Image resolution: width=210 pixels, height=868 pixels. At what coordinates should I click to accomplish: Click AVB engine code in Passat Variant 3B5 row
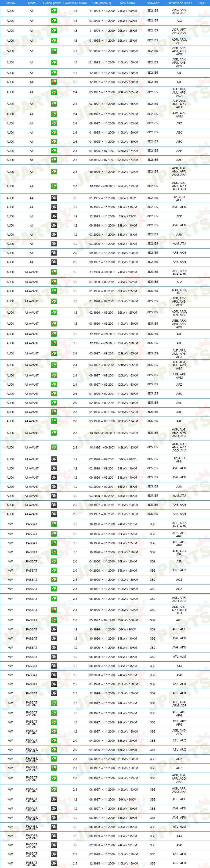coord(179,845)
